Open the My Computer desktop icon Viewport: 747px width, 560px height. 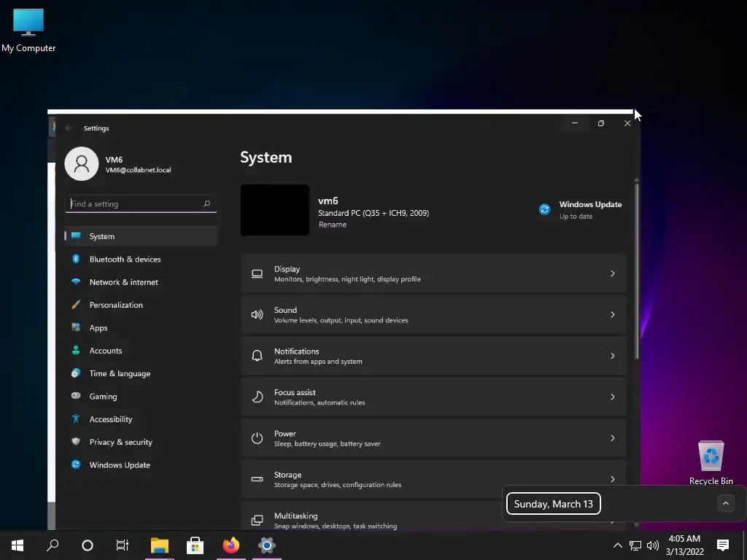[x=28, y=30]
